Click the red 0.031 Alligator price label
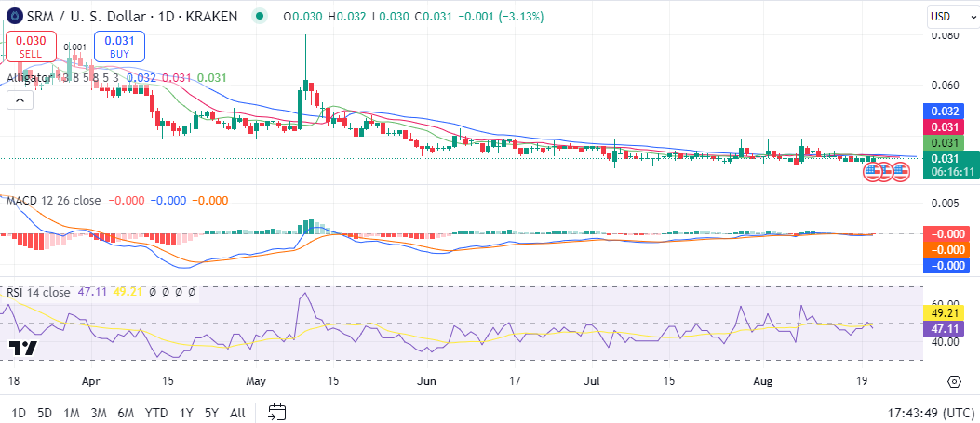Viewport: 980px width, 423px height. [x=944, y=128]
